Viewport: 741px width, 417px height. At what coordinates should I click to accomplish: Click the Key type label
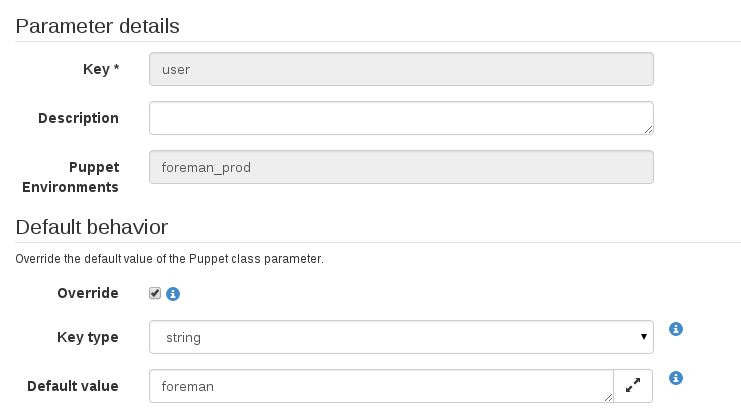88,337
